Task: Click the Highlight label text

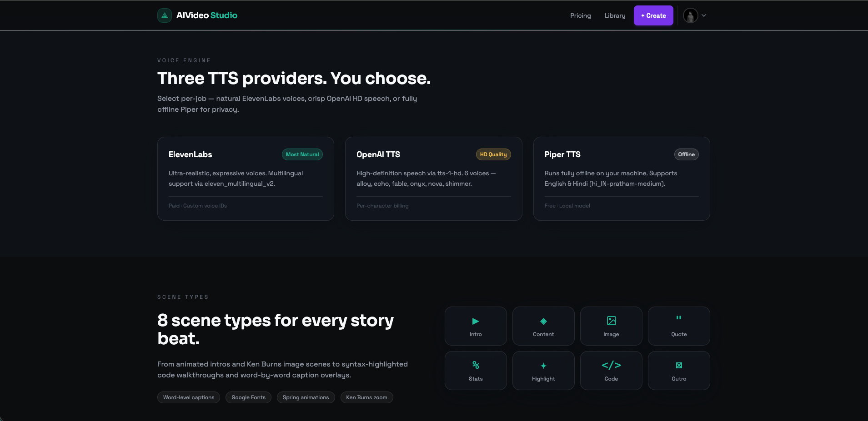Action: [x=543, y=379]
